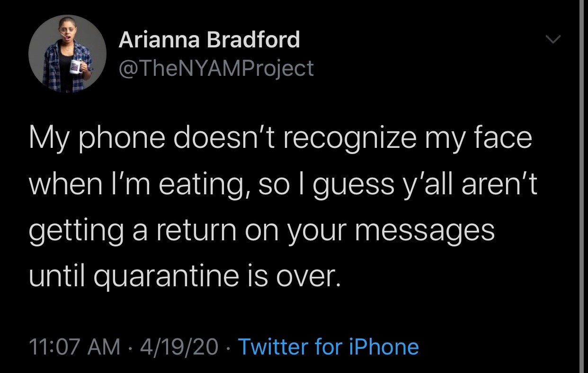Click the word "over." ending the tweet
The image size is (588, 373).
311,276
